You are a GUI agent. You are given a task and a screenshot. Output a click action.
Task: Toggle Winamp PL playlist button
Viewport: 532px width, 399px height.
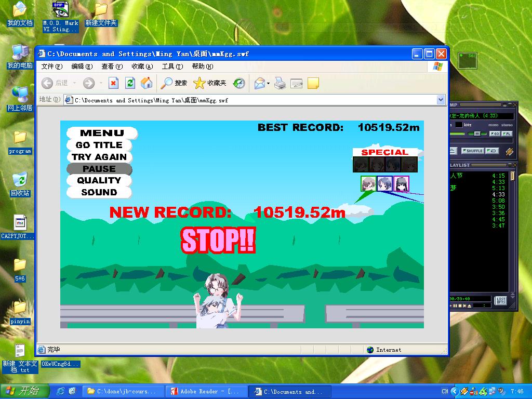pyautogui.click(x=507, y=134)
